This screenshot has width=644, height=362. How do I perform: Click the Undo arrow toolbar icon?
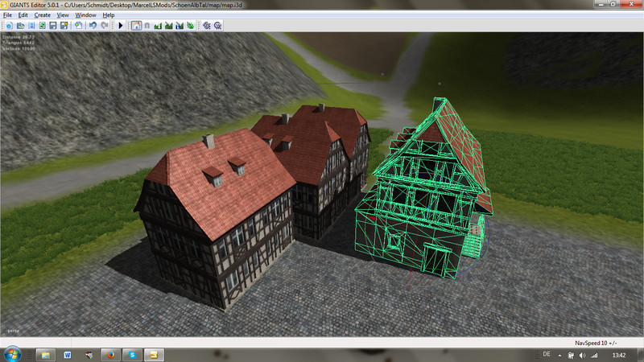tap(93, 26)
